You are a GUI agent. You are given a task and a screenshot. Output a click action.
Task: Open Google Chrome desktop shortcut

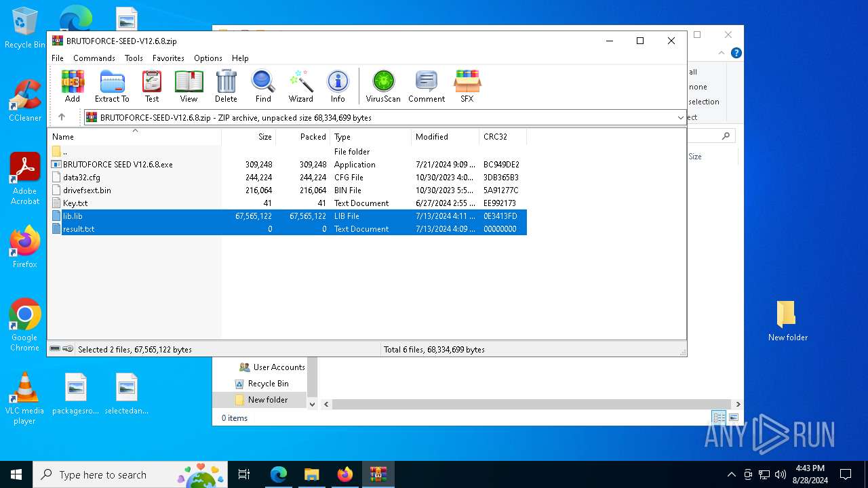tap(25, 325)
